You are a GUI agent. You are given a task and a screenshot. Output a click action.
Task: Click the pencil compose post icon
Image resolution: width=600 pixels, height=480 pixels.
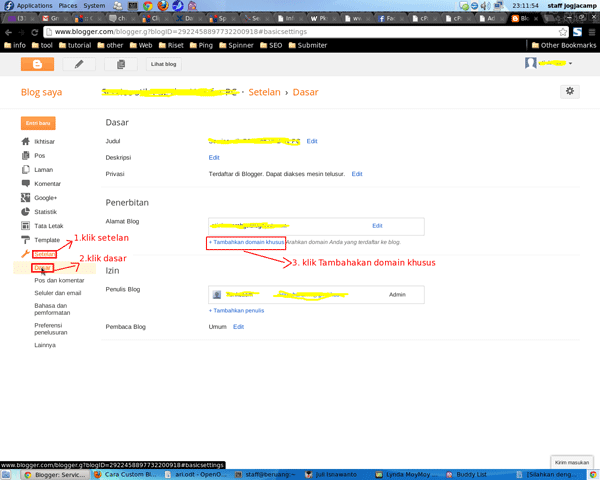[79, 64]
